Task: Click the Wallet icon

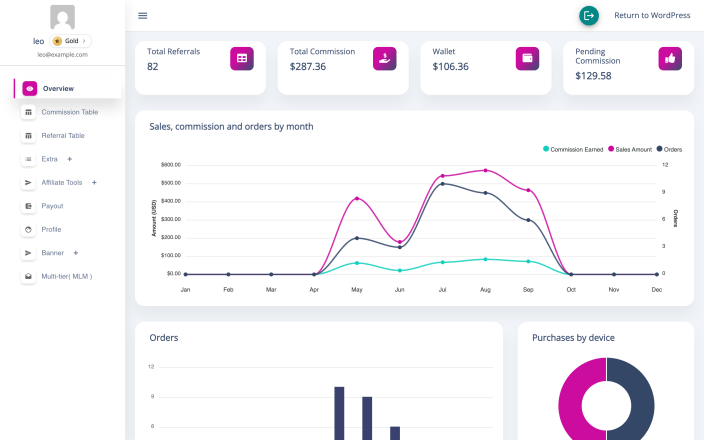Action: click(x=528, y=59)
